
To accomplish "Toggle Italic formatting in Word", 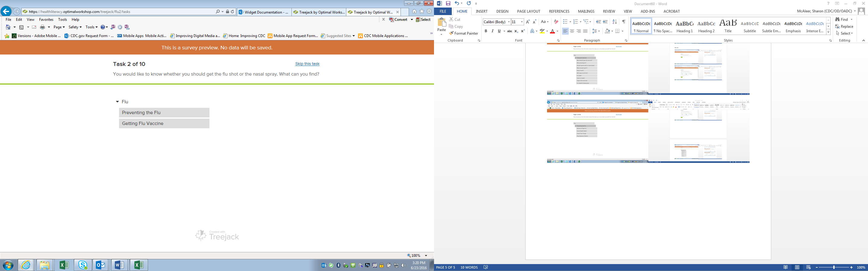I will coord(492,31).
